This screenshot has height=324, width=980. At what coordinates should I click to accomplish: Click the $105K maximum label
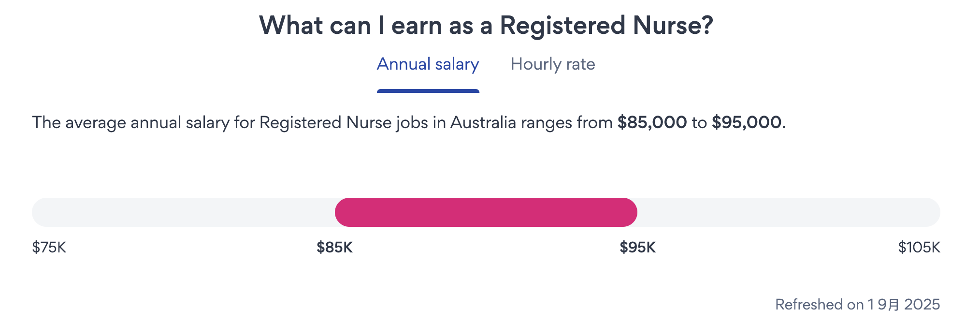coord(919,248)
